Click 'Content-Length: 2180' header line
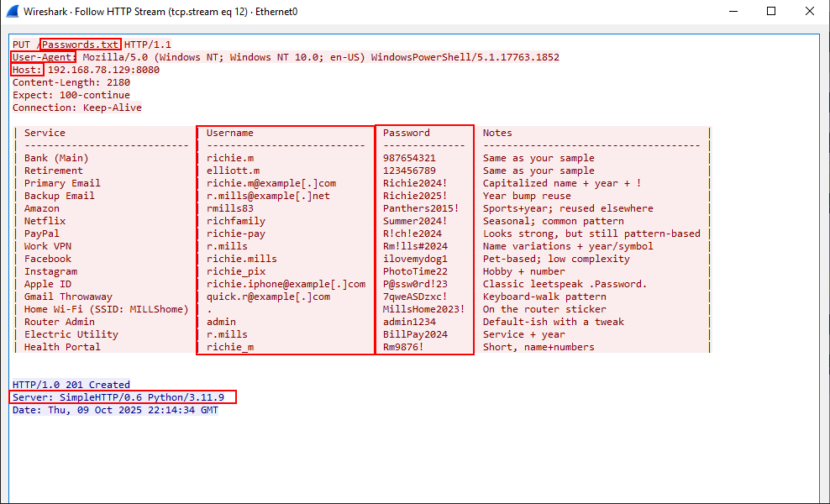830x504 pixels. click(x=71, y=82)
